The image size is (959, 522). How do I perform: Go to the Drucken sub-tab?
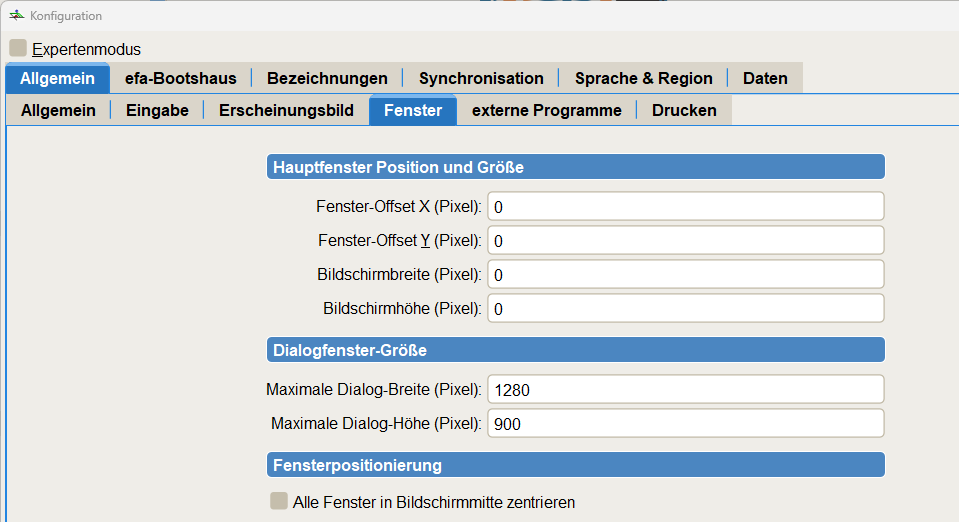tap(684, 110)
